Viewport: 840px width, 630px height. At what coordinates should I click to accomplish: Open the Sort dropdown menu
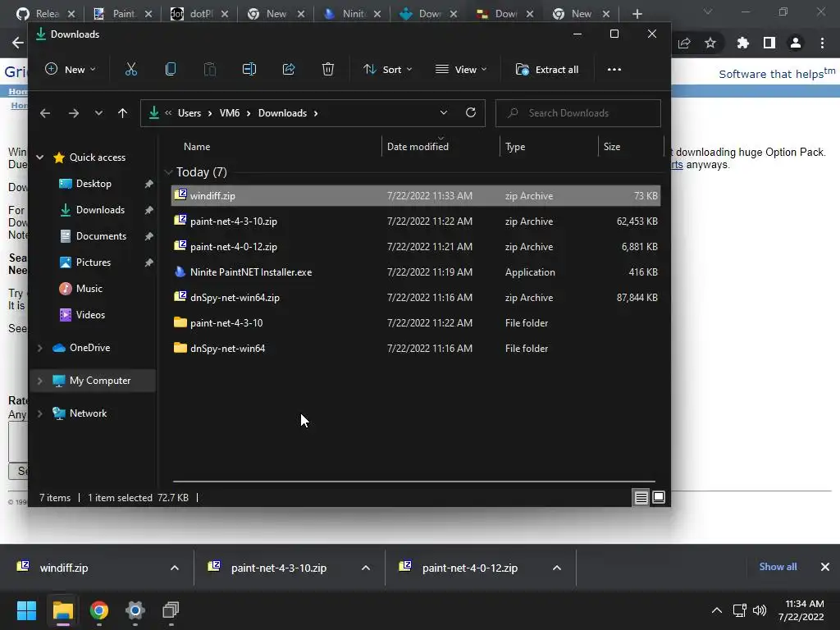point(388,69)
